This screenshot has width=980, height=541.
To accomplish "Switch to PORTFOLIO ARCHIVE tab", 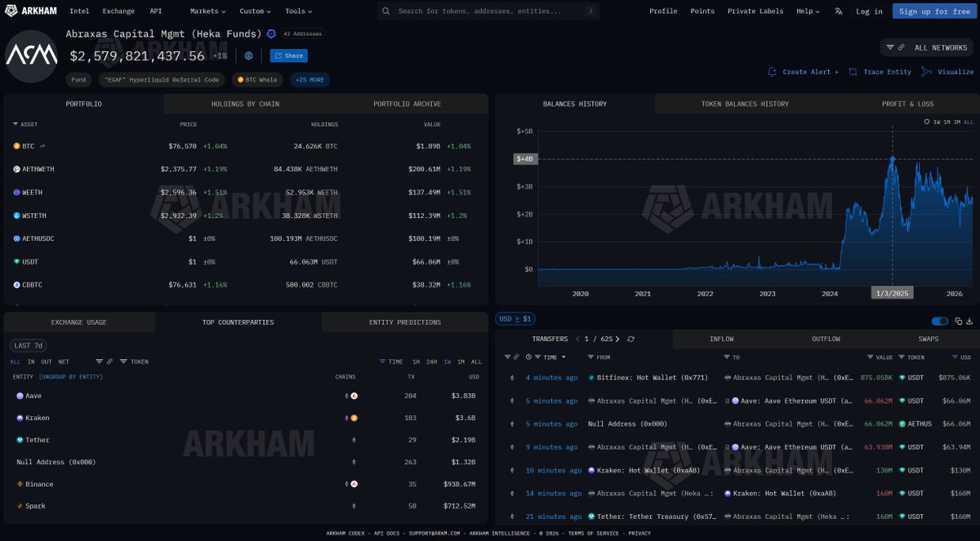I will [x=407, y=104].
